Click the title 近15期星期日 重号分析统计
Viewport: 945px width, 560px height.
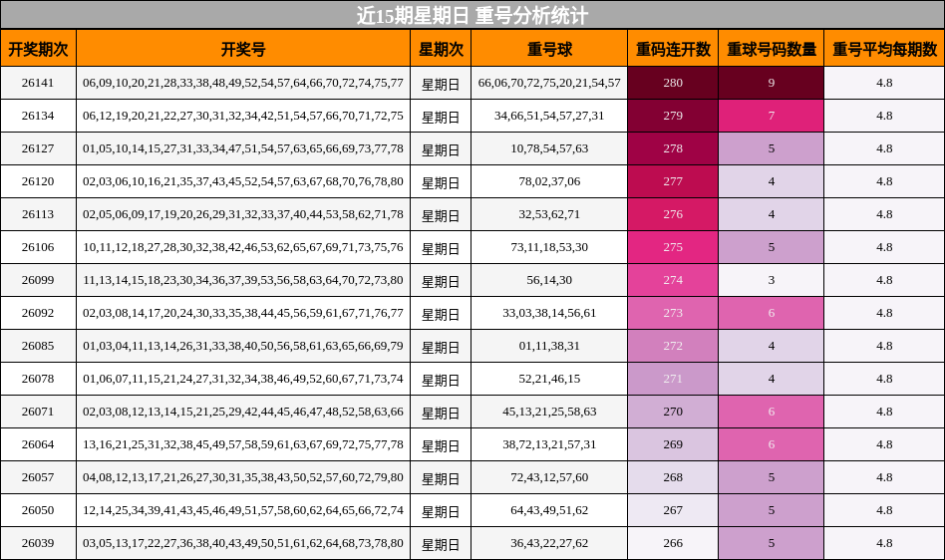tap(472, 15)
